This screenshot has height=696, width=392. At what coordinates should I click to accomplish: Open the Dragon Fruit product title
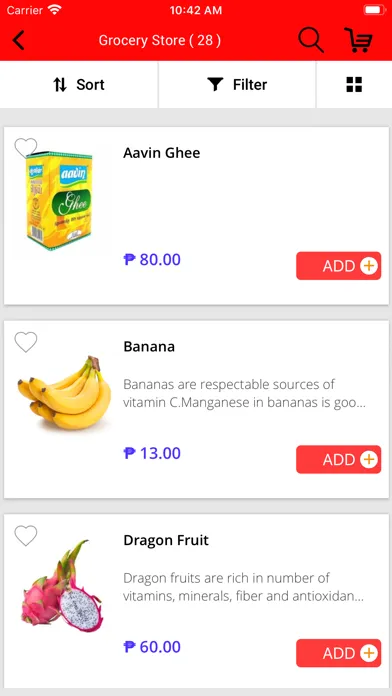(166, 541)
